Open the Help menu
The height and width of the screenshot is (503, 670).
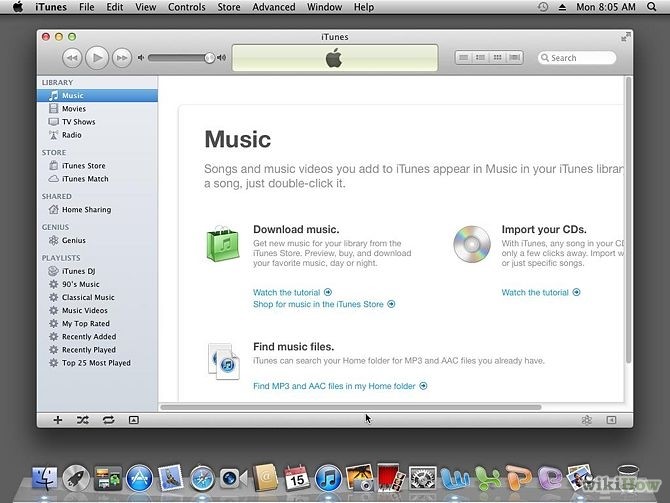(x=364, y=7)
